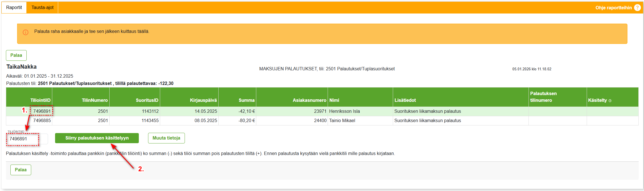Viewport: 644px width, 191px height.
Task: Click the Palautuksen tilinumero column header
Action: (x=543, y=97)
